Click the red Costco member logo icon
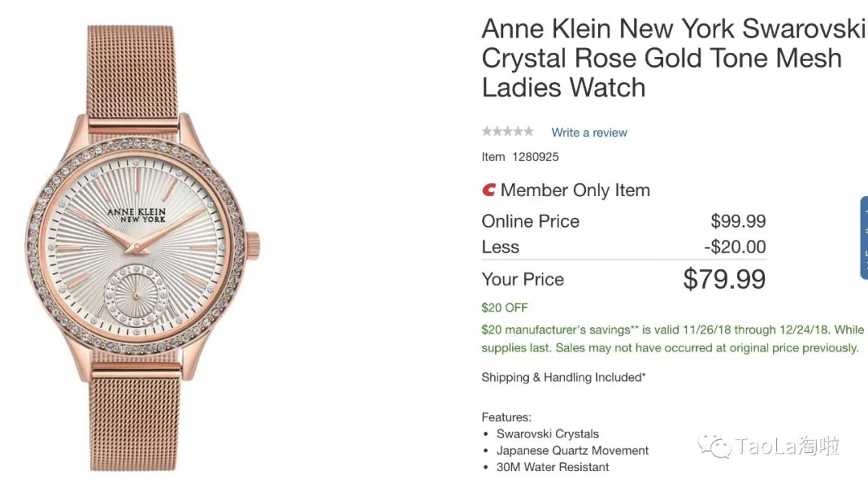The height and width of the screenshot is (484, 868). click(x=489, y=191)
